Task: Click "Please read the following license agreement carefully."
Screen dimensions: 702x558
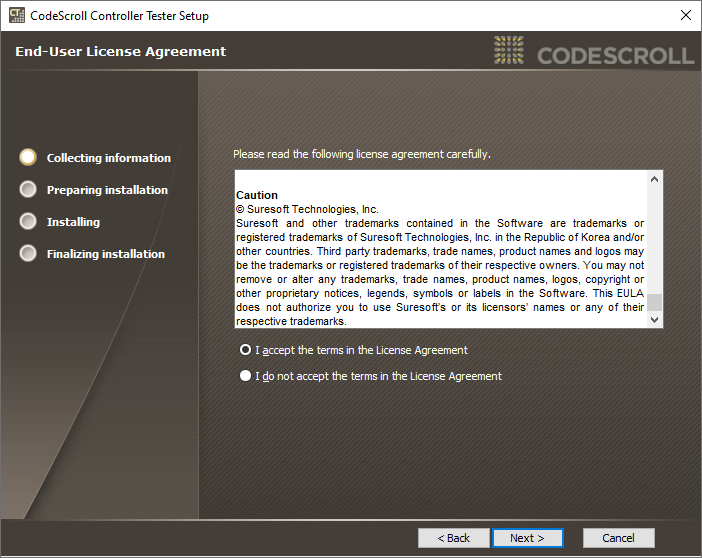Action: click(x=362, y=154)
